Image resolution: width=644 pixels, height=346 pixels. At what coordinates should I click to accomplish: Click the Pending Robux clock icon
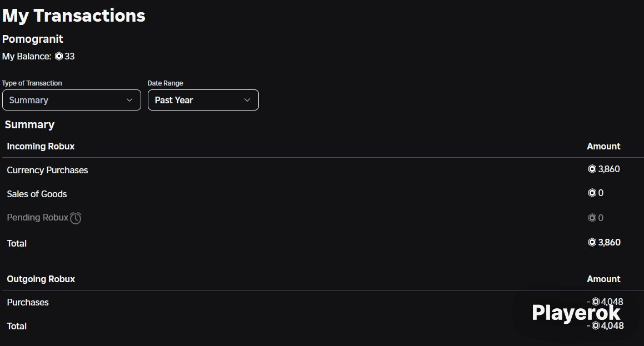[x=76, y=218]
